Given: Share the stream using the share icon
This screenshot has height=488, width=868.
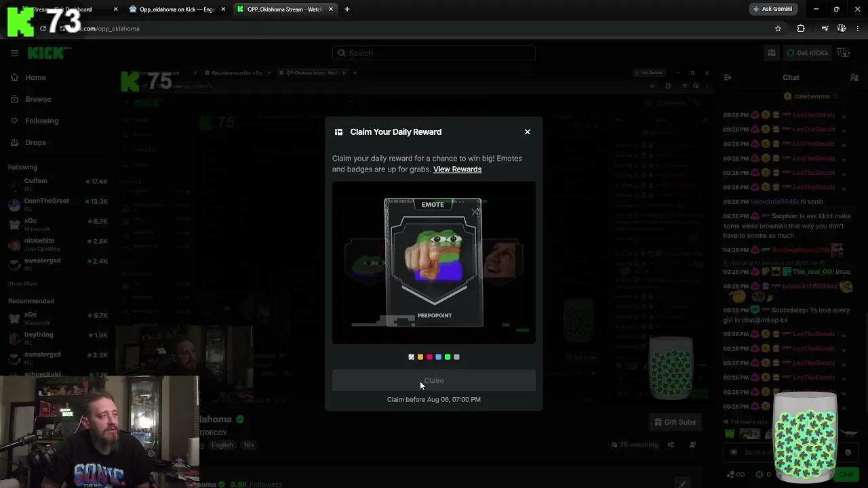Looking at the screenshot, I should pyautogui.click(x=671, y=445).
